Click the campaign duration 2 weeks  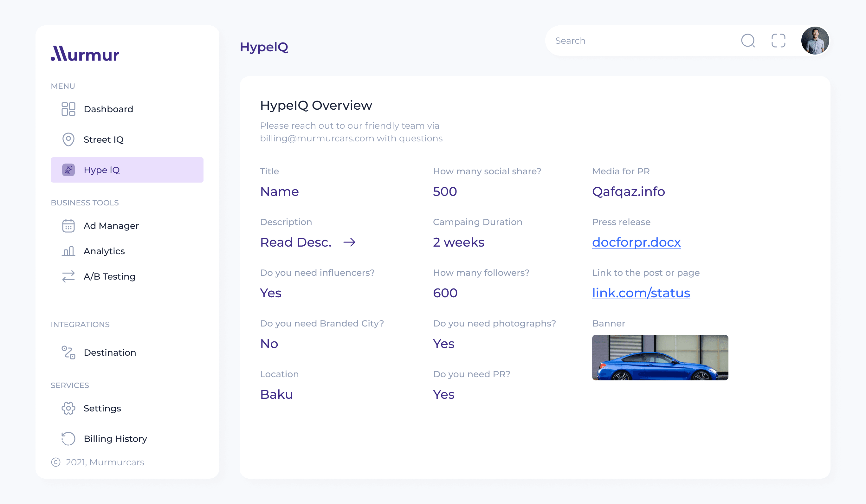coord(458,242)
